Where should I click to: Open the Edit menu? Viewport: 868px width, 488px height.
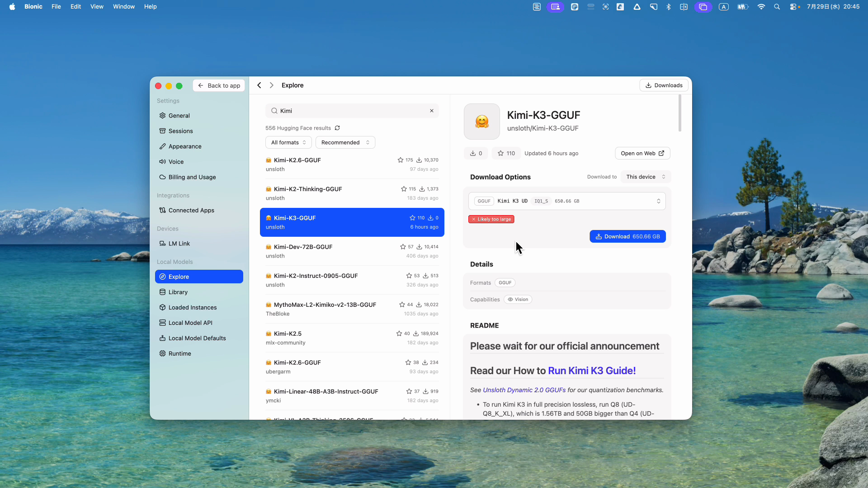tap(75, 7)
